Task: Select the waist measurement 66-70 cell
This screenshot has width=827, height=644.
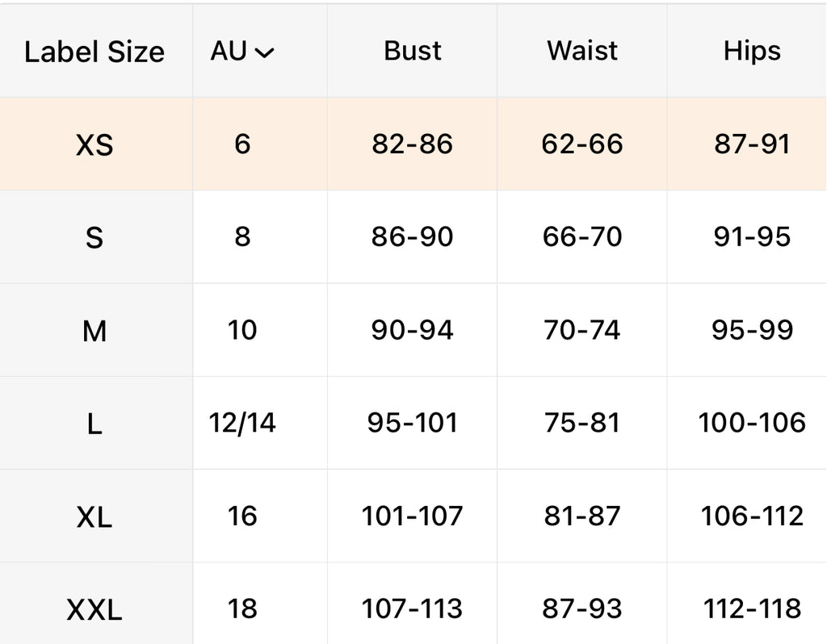Action: 582,237
